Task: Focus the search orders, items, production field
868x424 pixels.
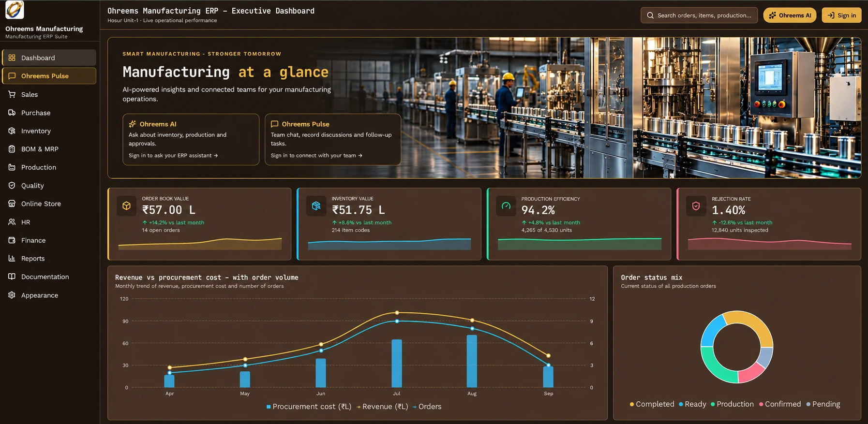Action: point(699,15)
